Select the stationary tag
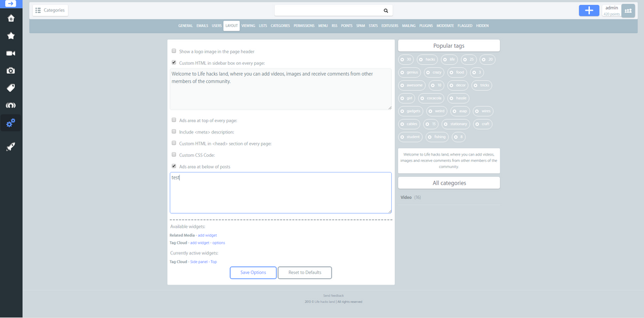This screenshot has width=644, height=318. click(455, 124)
